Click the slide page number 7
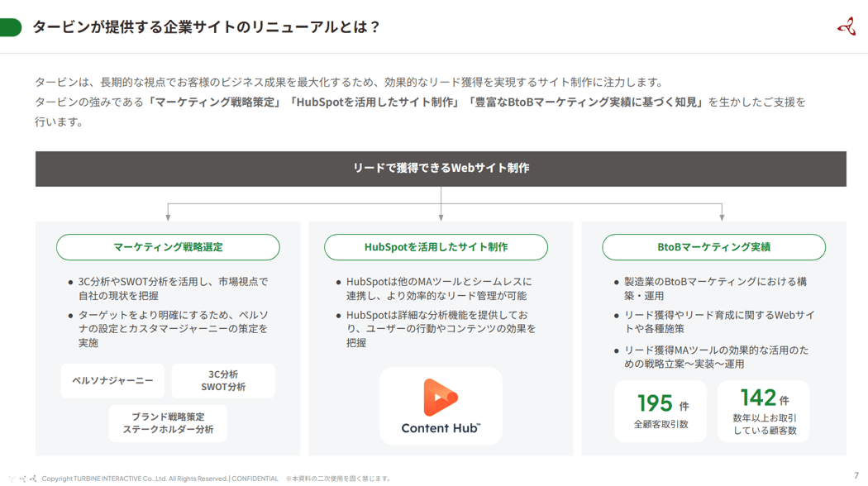The height and width of the screenshot is (486, 868). coord(856,476)
